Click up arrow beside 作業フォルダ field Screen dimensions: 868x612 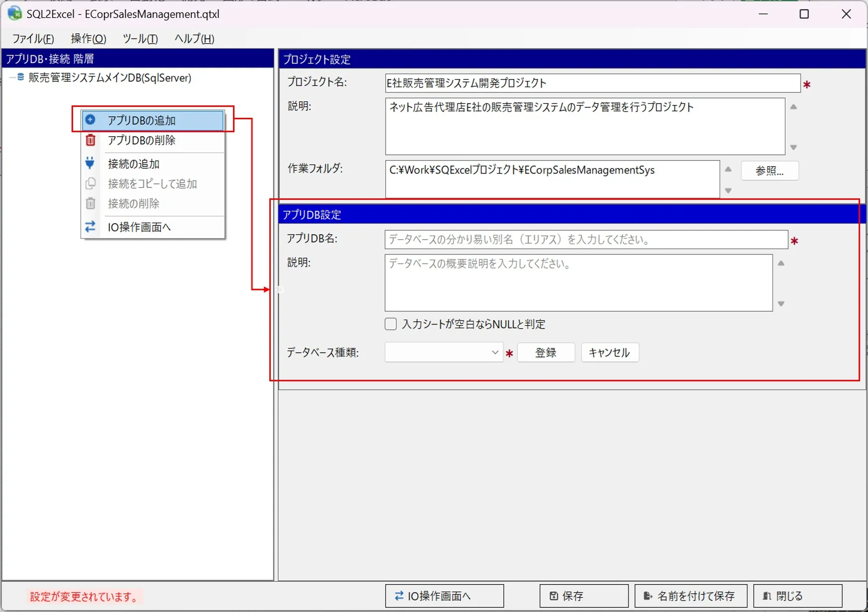point(728,169)
